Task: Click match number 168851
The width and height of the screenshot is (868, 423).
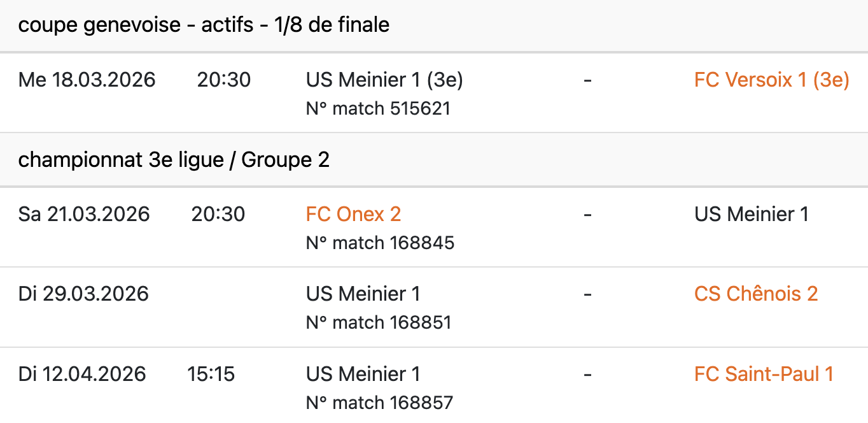Action: click(379, 322)
